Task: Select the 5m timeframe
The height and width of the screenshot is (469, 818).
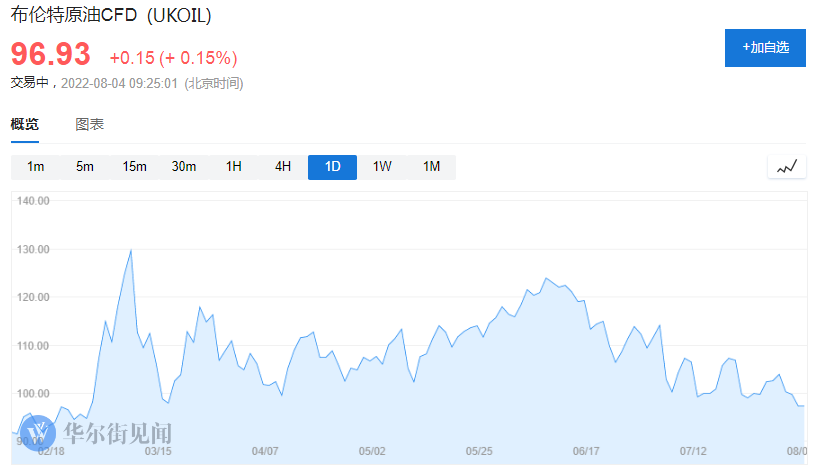Action: coord(85,167)
